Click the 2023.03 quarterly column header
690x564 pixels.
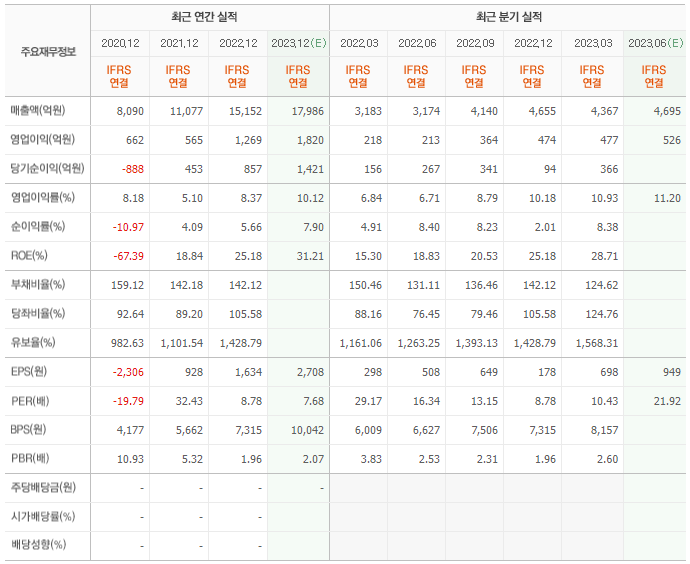pyautogui.click(x=593, y=43)
